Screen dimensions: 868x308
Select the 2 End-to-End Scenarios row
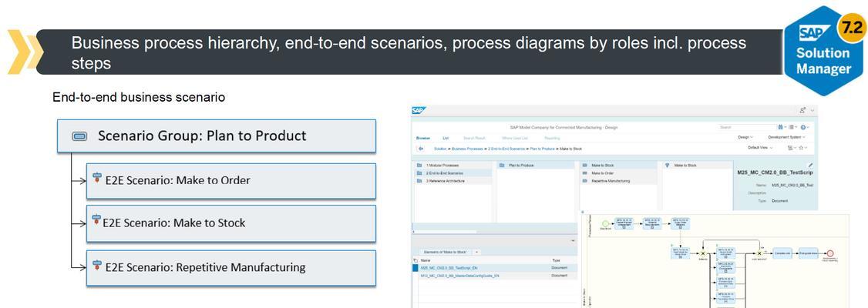pyautogui.click(x=453, y=173)
